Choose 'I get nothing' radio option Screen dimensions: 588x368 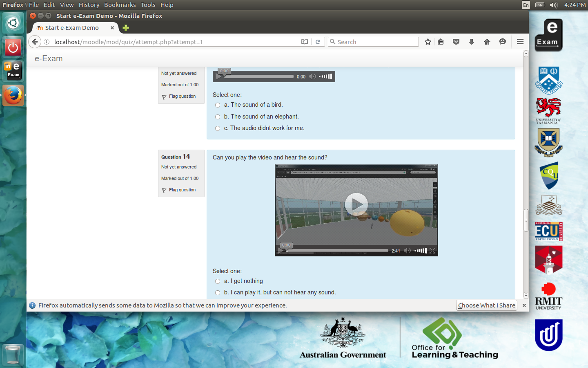(x=218, y=281)
